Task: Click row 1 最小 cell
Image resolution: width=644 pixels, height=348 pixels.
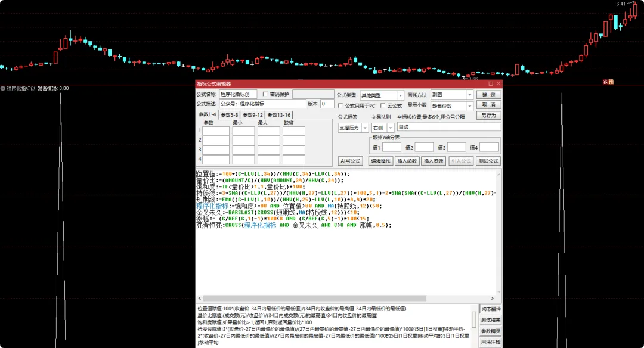Action: [x=243, y=131]
